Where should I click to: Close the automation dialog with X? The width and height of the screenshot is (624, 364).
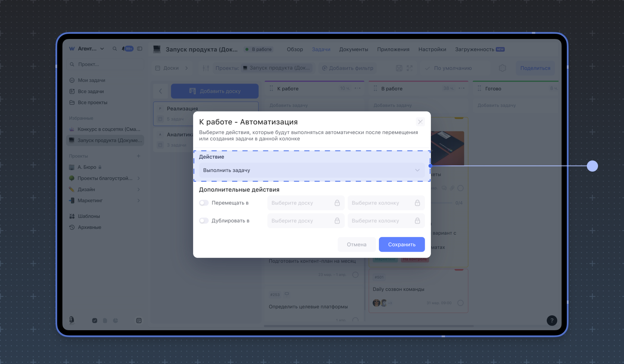point(420,122)
